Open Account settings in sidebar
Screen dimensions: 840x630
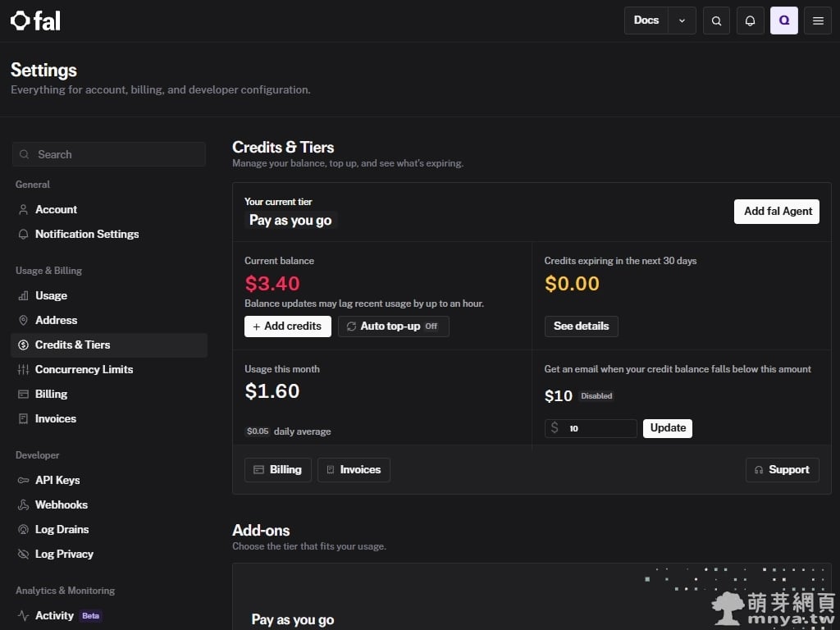tap(109, 209)
